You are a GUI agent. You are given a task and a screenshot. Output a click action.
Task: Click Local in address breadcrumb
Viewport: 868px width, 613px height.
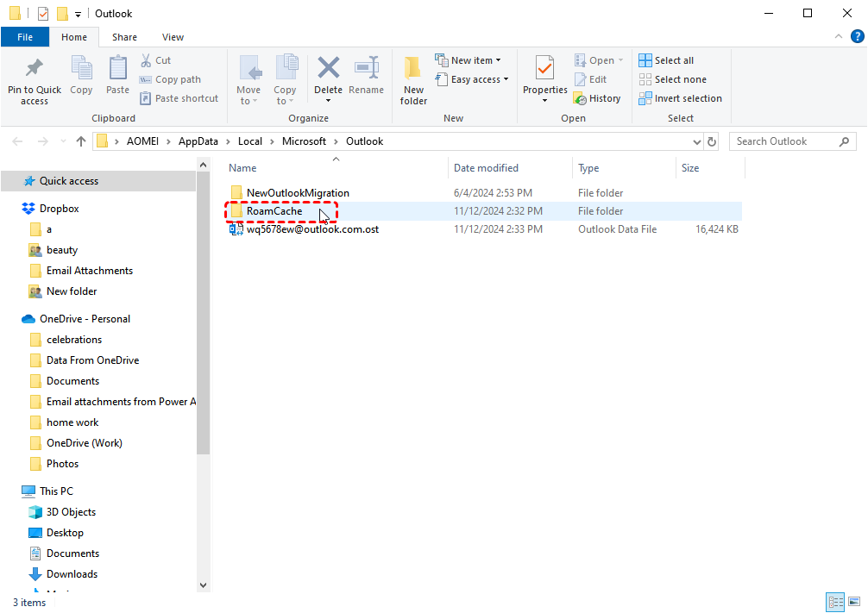pyautogui.click(x=249, y=141)
